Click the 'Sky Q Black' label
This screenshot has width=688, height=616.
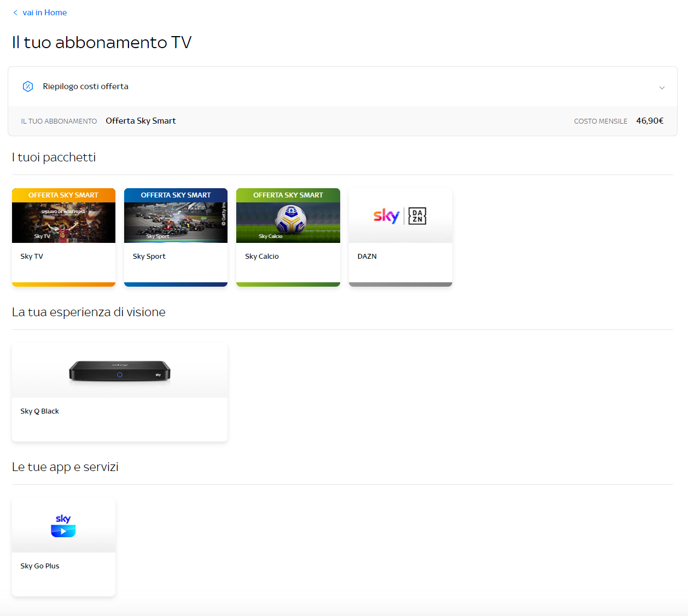click(39, 411)
